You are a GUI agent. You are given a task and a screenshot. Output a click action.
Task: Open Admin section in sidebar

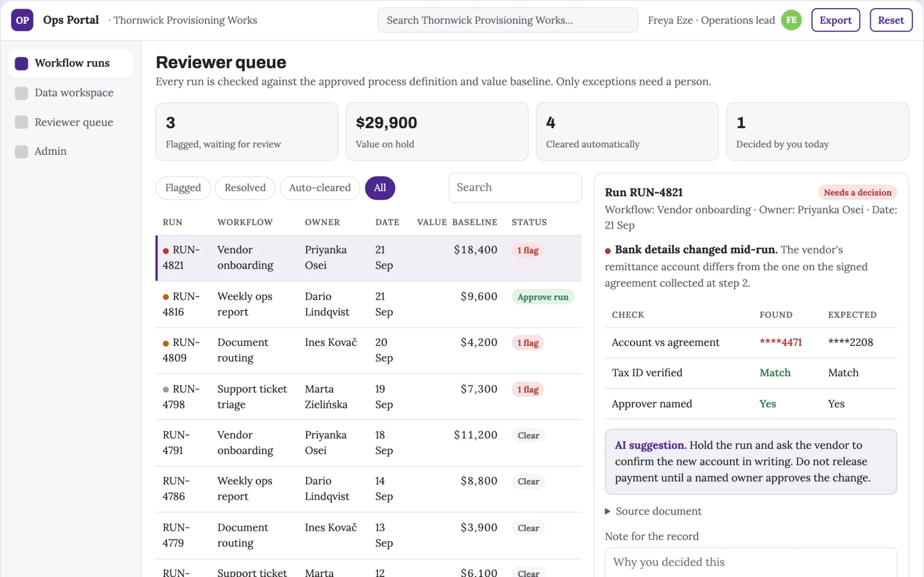70,151
